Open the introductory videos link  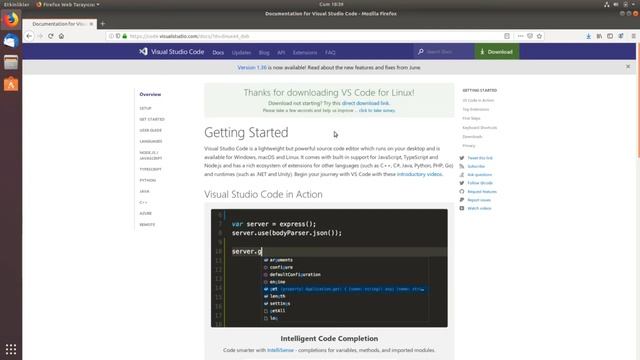click(x=420, y=174)
